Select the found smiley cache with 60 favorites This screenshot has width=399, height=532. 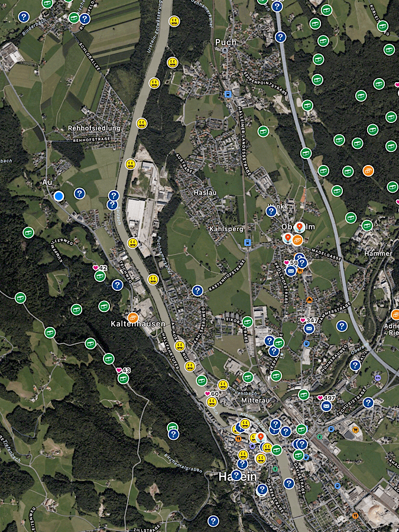[212, 402]
